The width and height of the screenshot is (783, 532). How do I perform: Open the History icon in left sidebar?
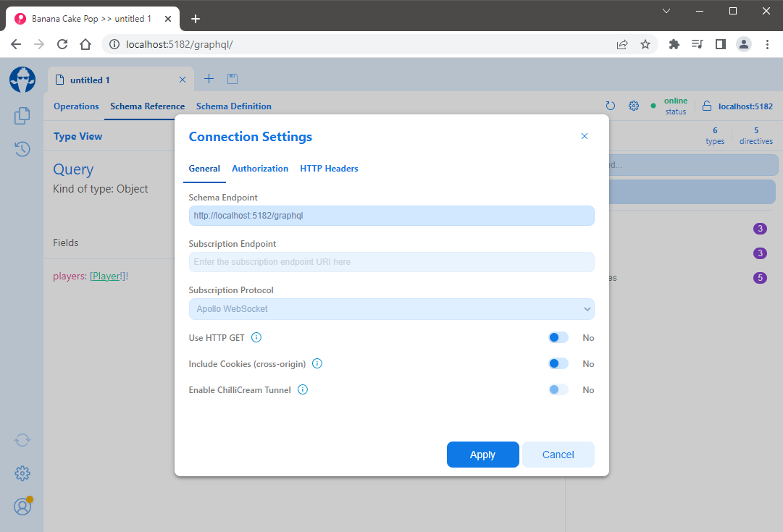(x=22, y=149)
